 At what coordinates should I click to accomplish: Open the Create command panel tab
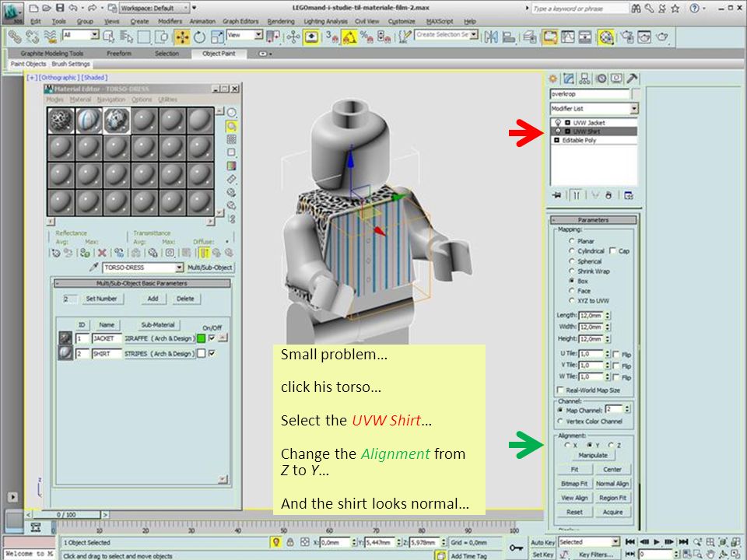[553, 79]
